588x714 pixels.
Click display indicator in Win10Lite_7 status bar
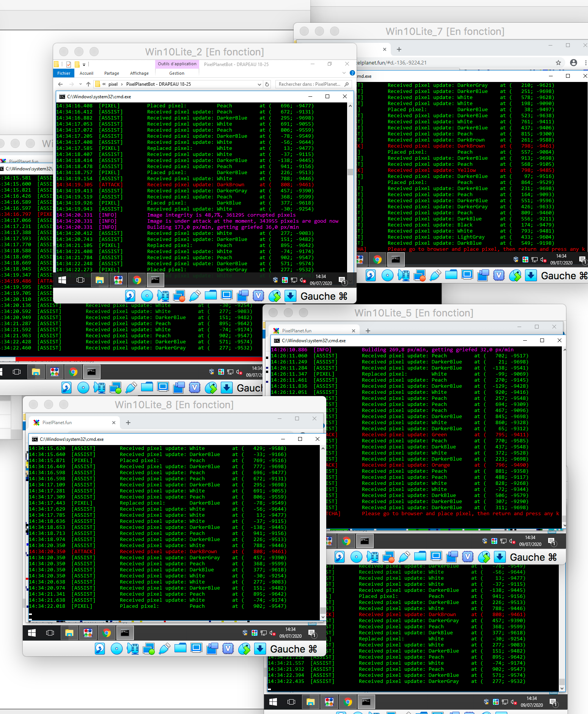(467, 275)
